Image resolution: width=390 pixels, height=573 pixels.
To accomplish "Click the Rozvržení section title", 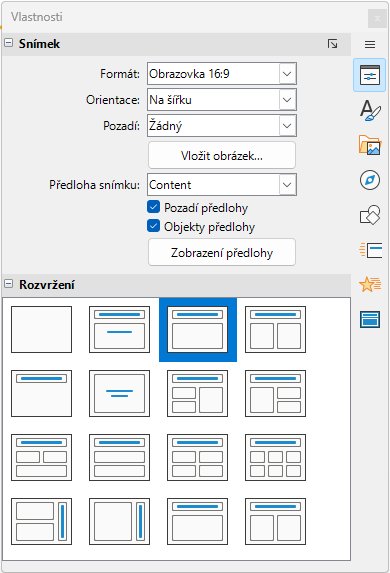I will click(47, 284).
